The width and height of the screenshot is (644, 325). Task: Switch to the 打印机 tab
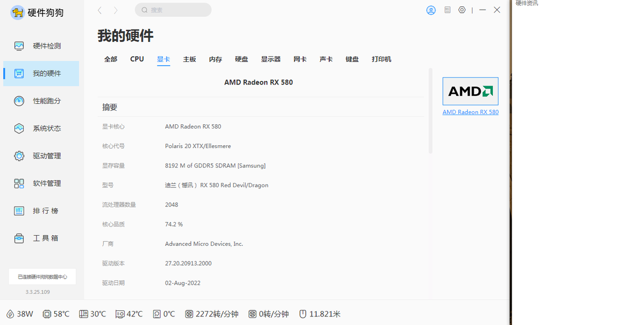click(x=381, y=59)
